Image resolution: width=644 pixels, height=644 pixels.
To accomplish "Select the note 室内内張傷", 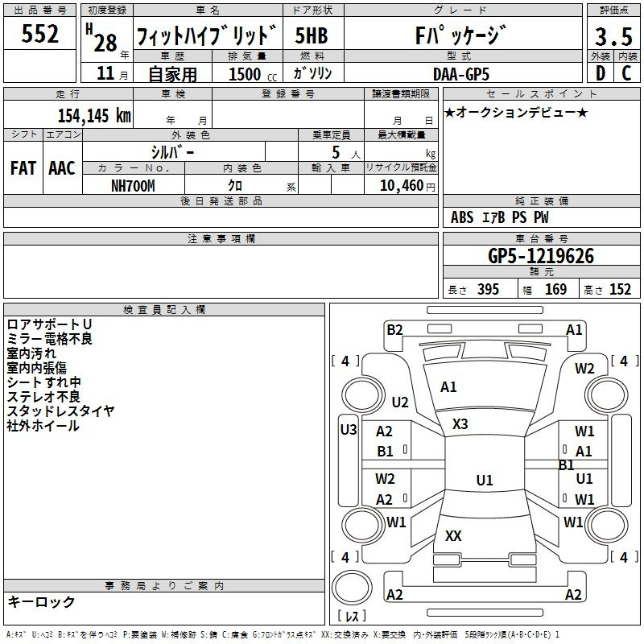I will 36,368.
